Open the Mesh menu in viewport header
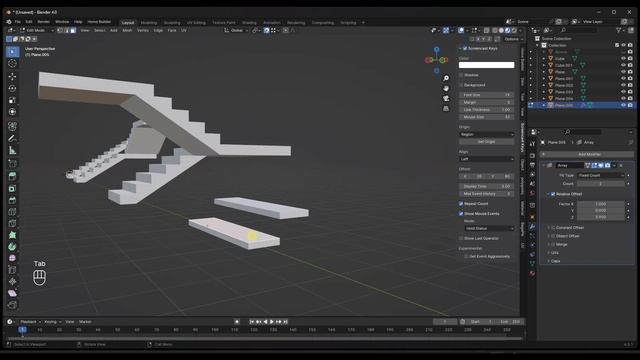This screenshot has width=640, height=360. point(127,30)
